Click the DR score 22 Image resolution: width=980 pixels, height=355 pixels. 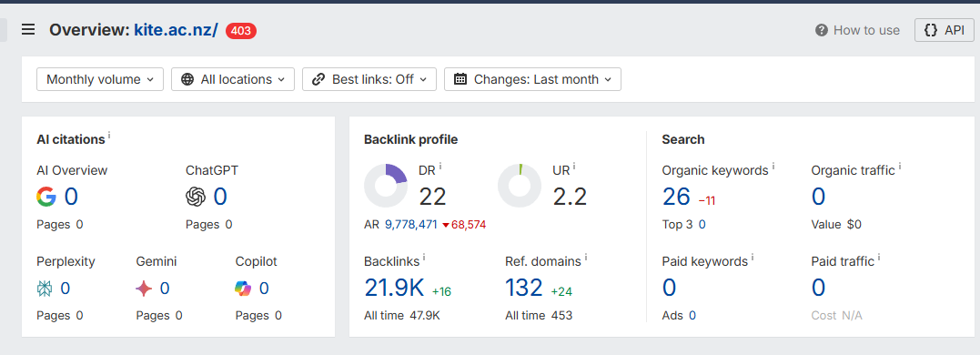[x=432, y=197]
